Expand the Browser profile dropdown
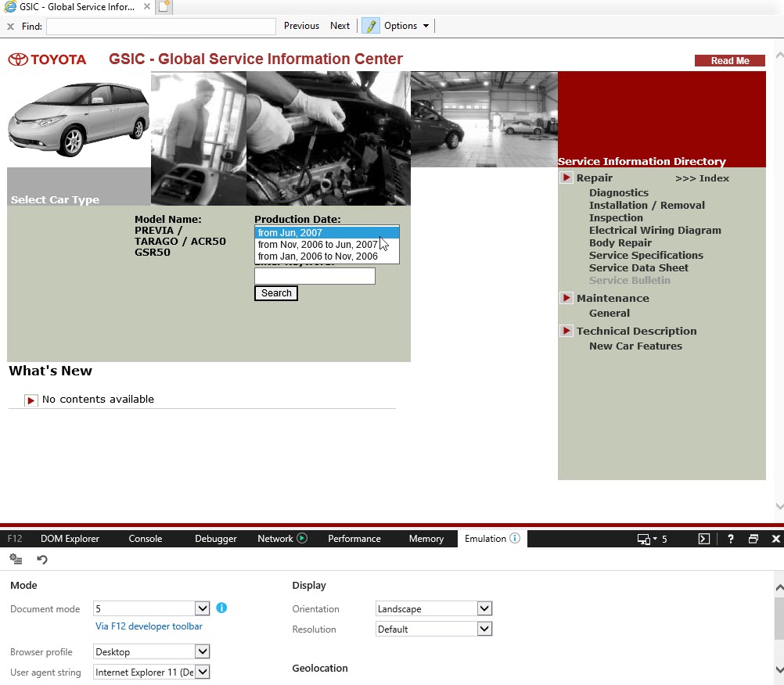 pos(202,651)
